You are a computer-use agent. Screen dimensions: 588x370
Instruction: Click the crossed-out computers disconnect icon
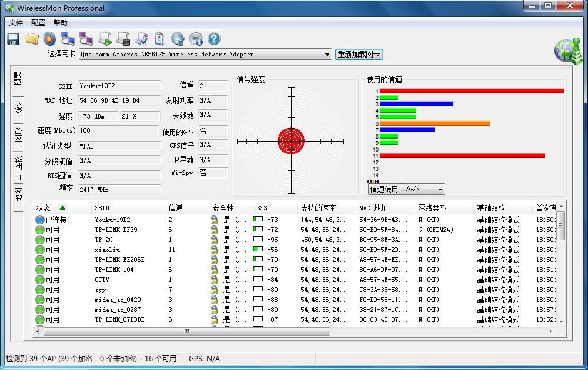point(86,39)
